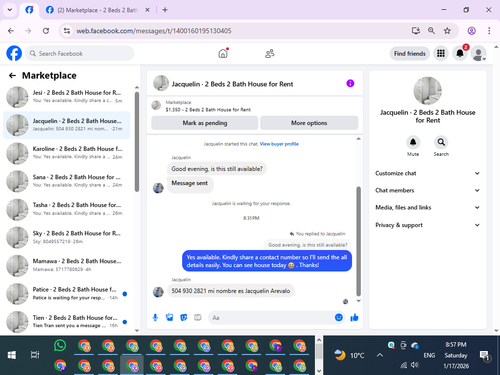The height and width of the screenshot is (375, 500).
Task: Open WhatsApp from the taskbar
Action: point(60,345)
